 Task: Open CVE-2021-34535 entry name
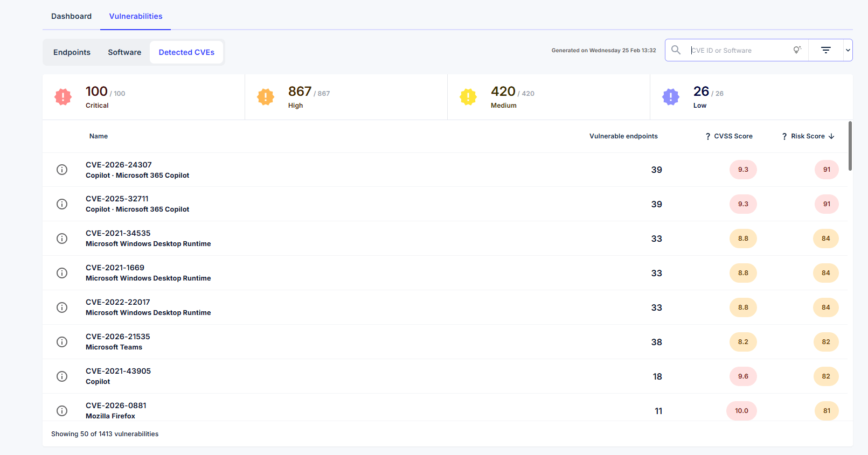[x=118, y=233]
